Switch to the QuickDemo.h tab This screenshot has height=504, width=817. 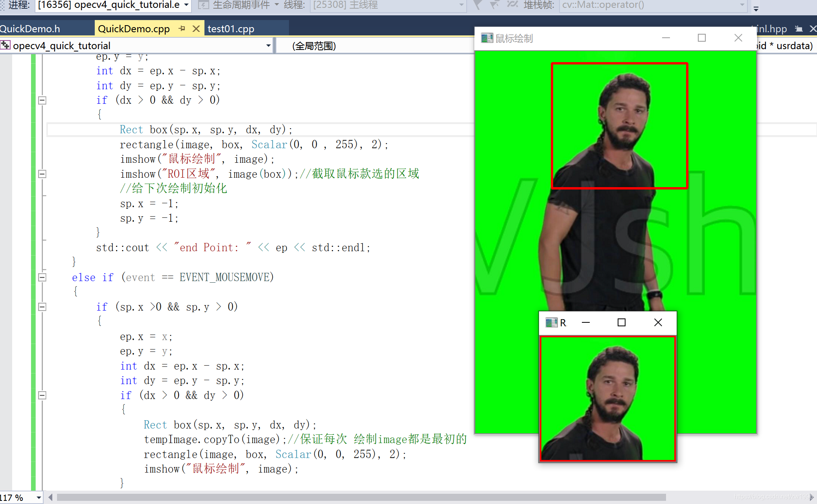pyautogui.click(x=31, y=29)
